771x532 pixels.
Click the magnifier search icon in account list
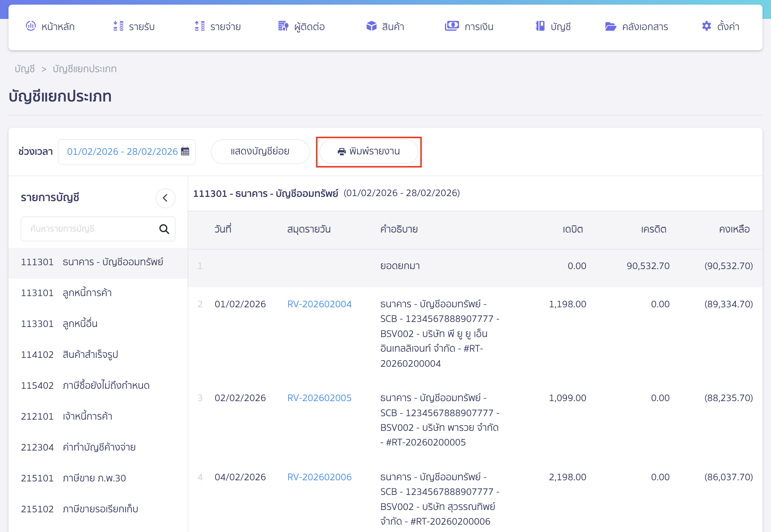(164, 229)
